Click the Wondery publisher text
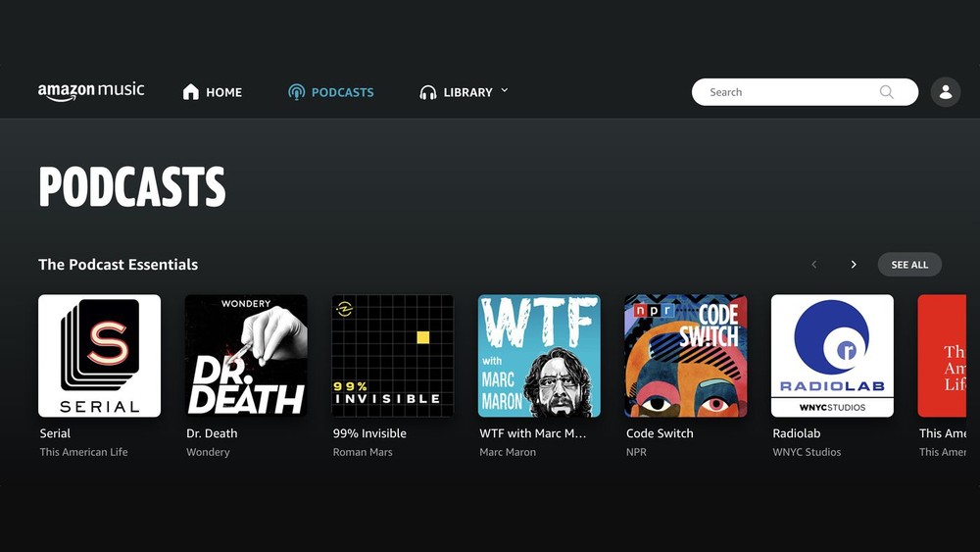This screenshot has height=552, width=980. coord(208,452)
